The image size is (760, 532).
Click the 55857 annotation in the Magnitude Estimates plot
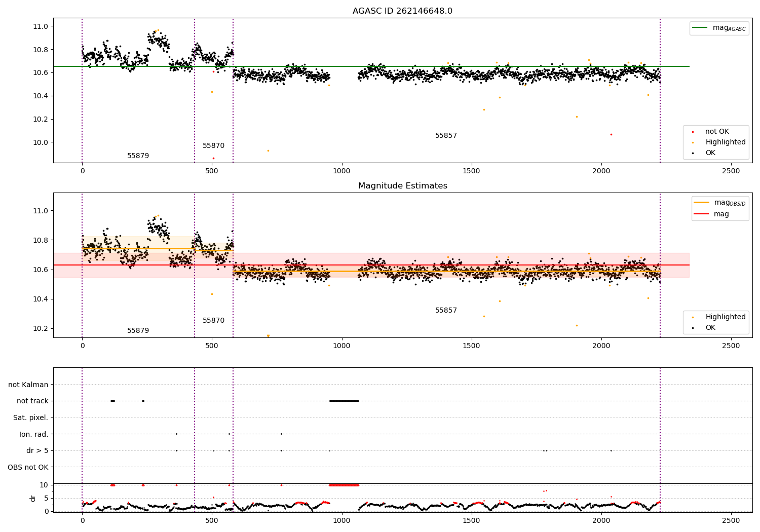coord(446,311)
